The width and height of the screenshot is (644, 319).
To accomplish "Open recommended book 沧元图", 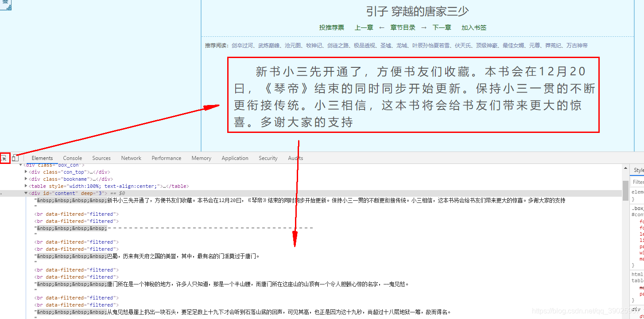I will [293, 45].
